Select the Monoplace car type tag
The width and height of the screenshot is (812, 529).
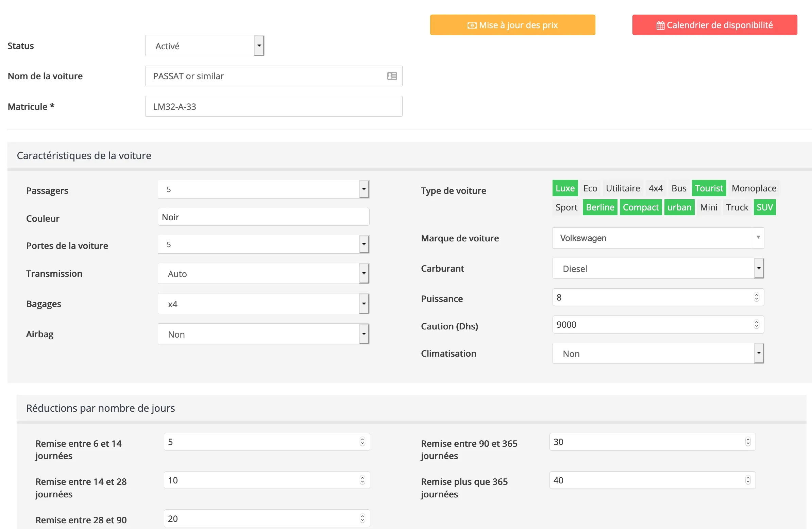tap(754, 188)
